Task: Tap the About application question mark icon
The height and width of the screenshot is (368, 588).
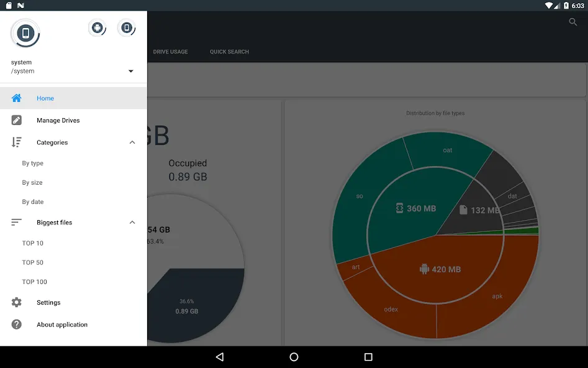Action: tap(17, 324)
